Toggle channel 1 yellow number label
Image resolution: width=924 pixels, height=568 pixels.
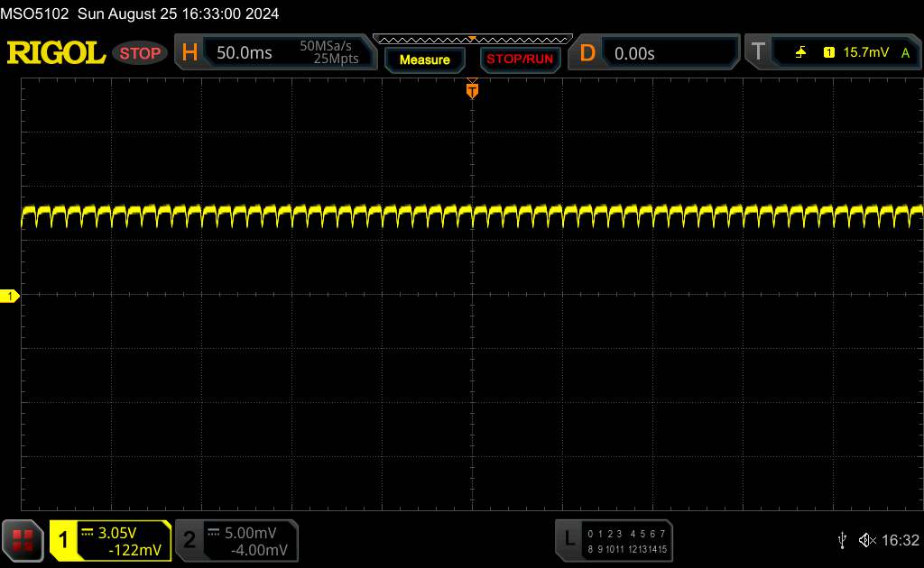(x=63, y=540)
